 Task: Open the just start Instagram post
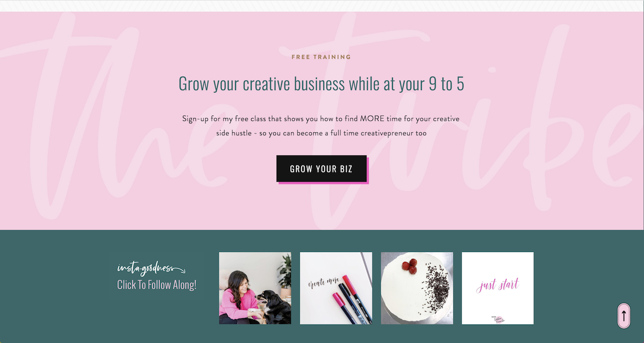click(x=498, y=288)
